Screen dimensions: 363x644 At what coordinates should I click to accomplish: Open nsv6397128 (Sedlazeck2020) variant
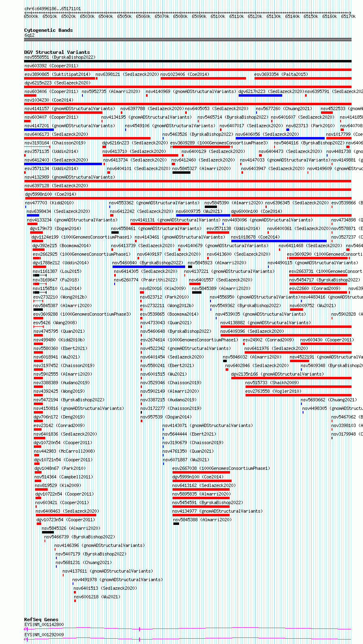(x=56, y=186)
